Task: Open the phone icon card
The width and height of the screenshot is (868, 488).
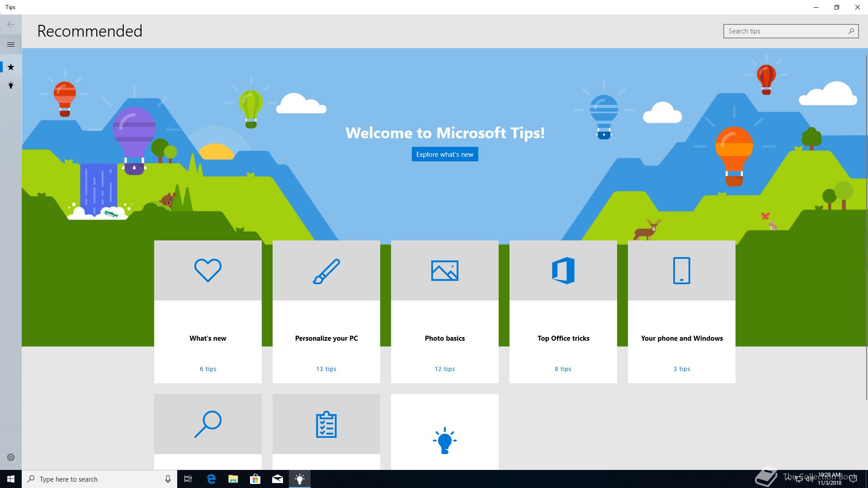Action: click(682, 271)
